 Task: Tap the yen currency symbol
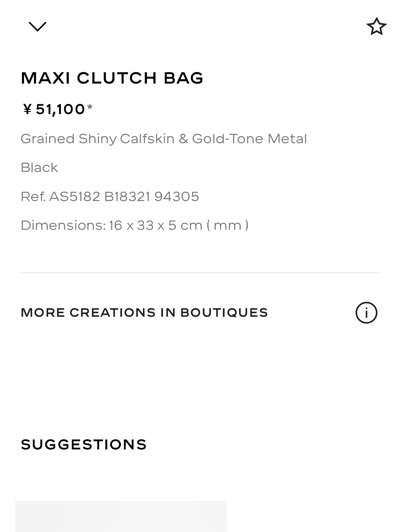(x=27, y=109)
